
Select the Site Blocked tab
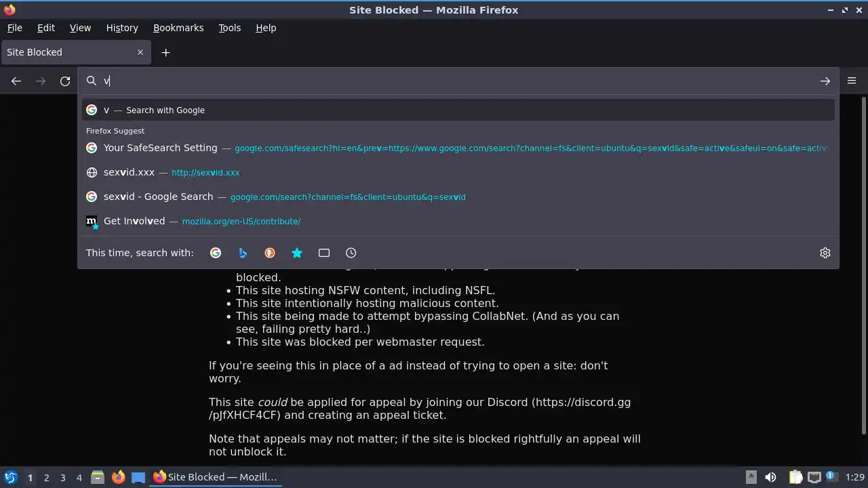(75, 52)
